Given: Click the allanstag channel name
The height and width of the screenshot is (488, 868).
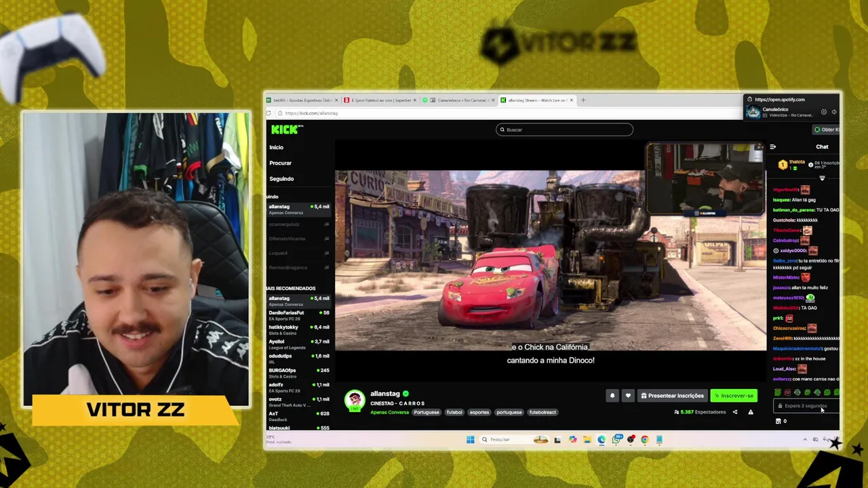Looking at the screenshot, I should pos(385,394).
